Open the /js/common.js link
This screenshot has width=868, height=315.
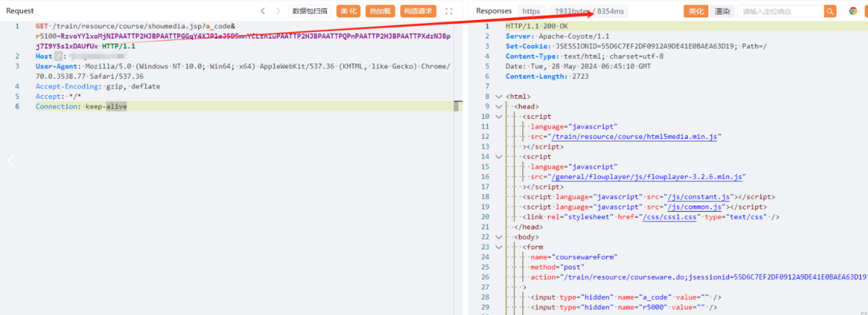694,207
